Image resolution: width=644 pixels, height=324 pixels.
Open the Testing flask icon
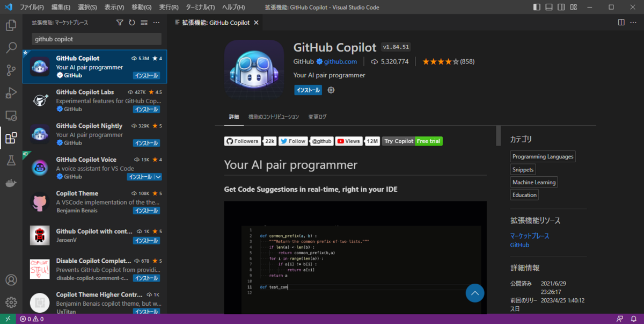pos(11,161)
